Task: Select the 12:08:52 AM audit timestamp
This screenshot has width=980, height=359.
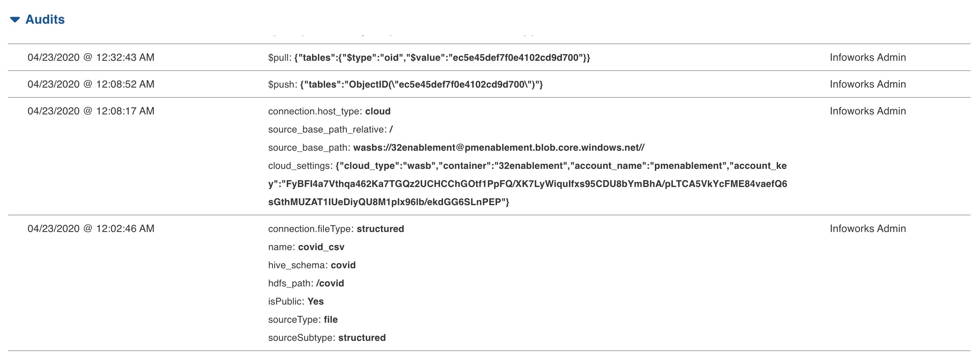Action: tap(91, 84)
